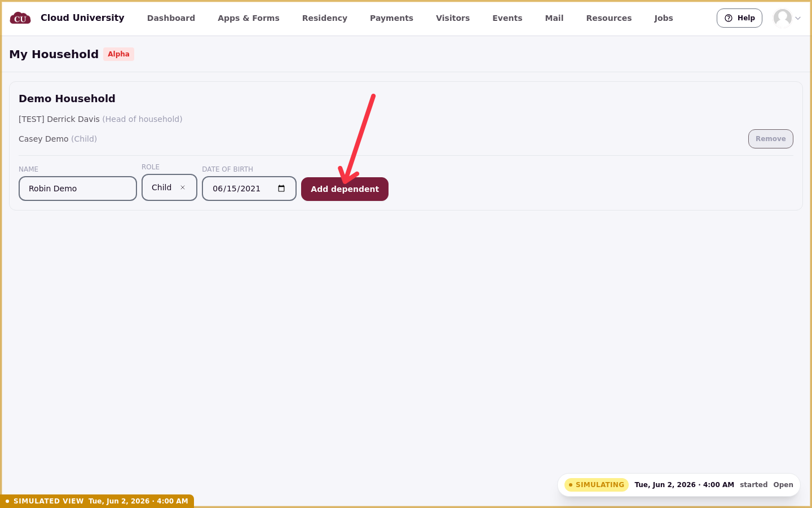Open Mail from the top navigation

(x=554, y=18)
